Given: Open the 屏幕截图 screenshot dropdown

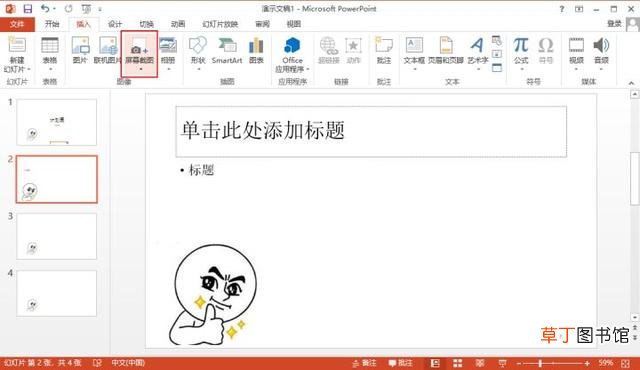Looking at the screenshot, I should (x=140, y=69).
